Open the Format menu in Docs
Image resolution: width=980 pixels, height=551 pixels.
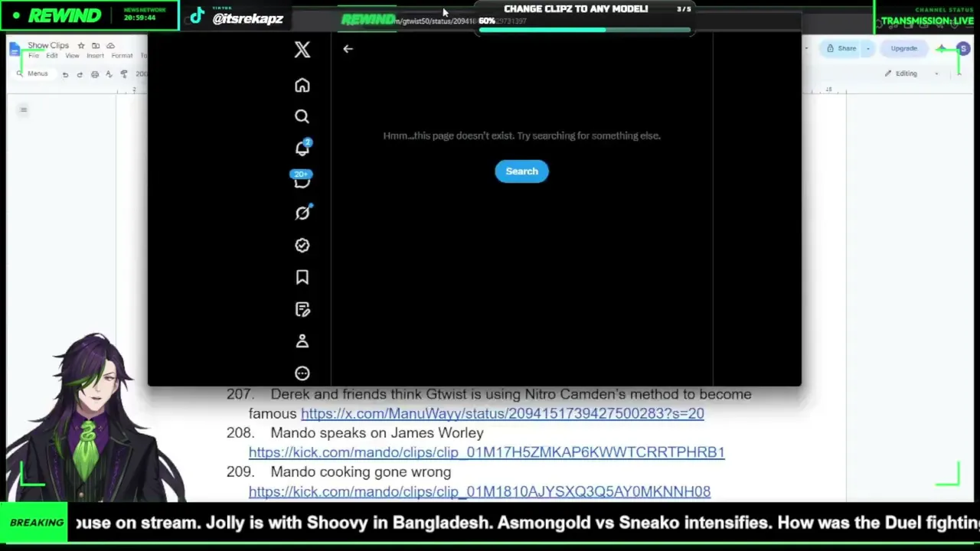tap(122, 56)
